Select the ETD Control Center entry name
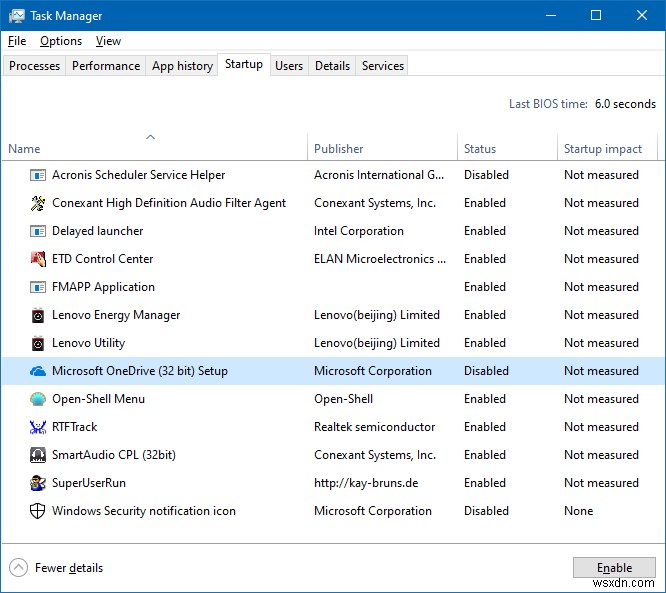The width and height of the screenshot is (666, 593). 102,259
